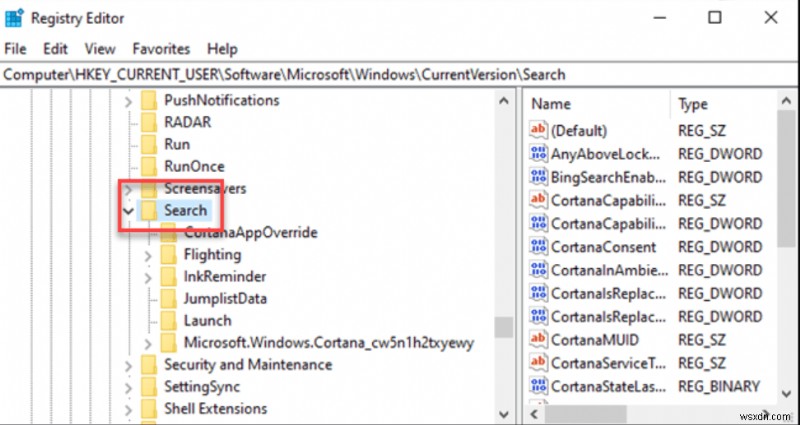Select the RunOnce key label

tap(194, 166)
